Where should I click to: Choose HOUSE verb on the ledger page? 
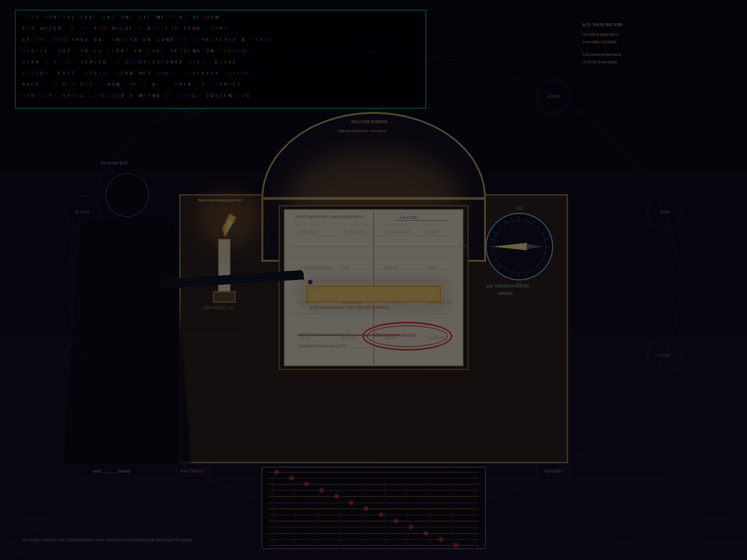391,267
